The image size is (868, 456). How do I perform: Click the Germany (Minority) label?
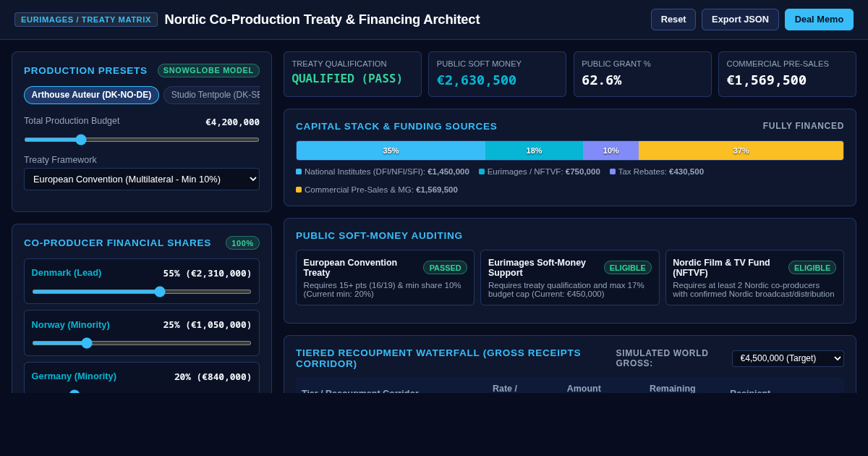[74, 376]
